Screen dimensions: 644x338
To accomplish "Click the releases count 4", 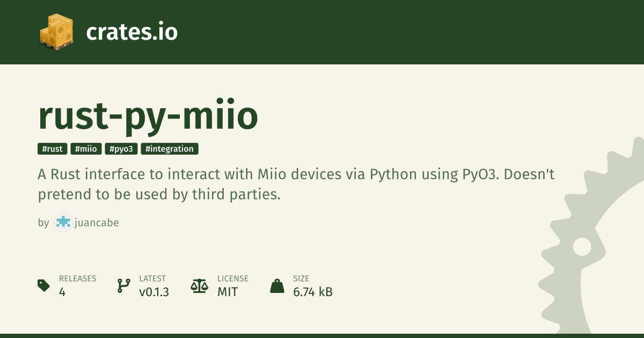I will (x=62, y=292).
